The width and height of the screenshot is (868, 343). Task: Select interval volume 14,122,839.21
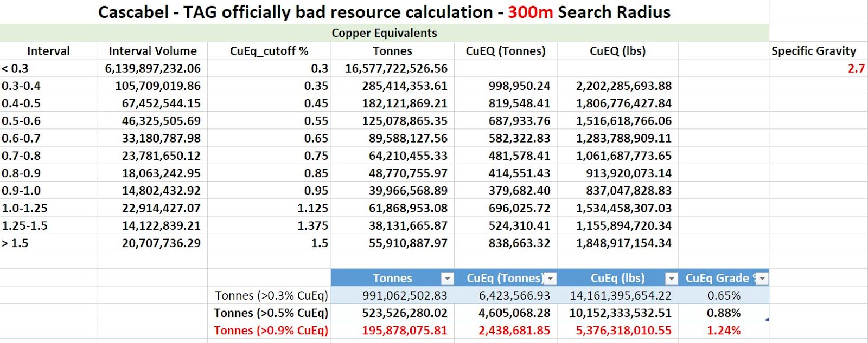click(152, 225)
